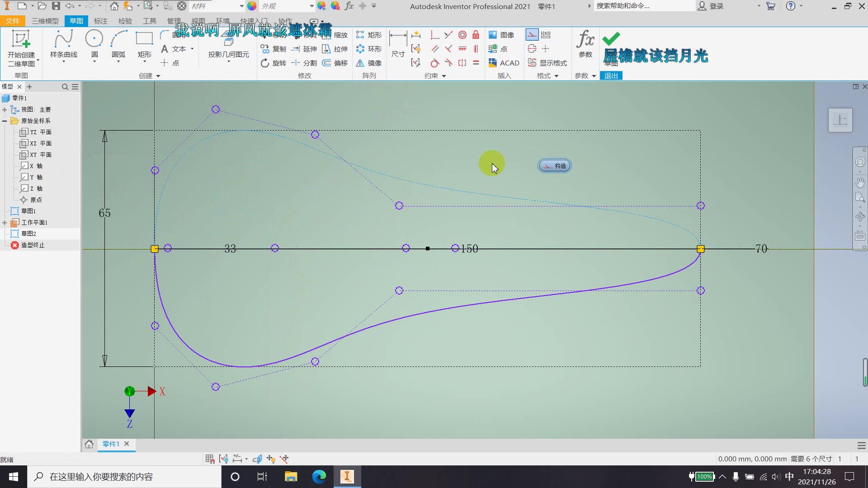Click the 退出 exit sketch button
This screenshot has height=488, width=868.
611,75
